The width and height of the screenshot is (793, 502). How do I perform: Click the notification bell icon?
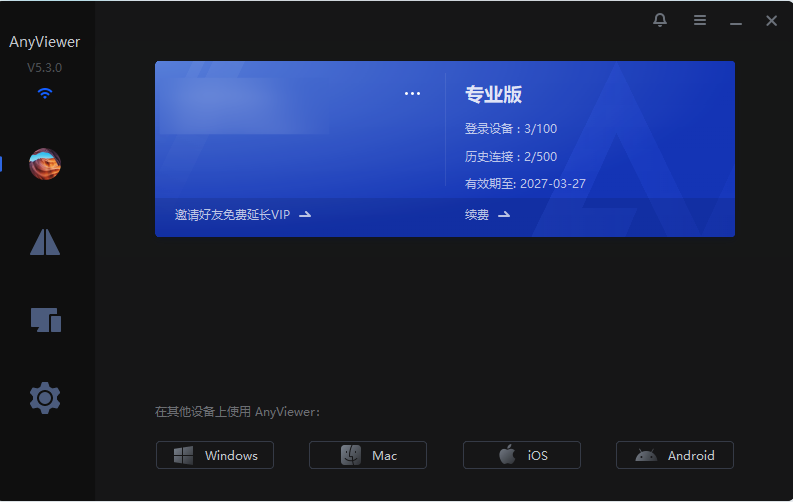click(x=660, y=21)
